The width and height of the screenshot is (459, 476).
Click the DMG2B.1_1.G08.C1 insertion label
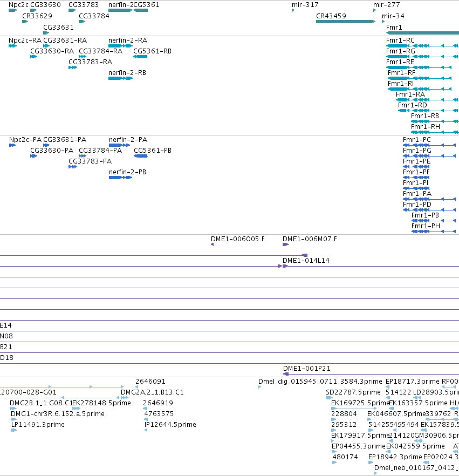(41, 403)
